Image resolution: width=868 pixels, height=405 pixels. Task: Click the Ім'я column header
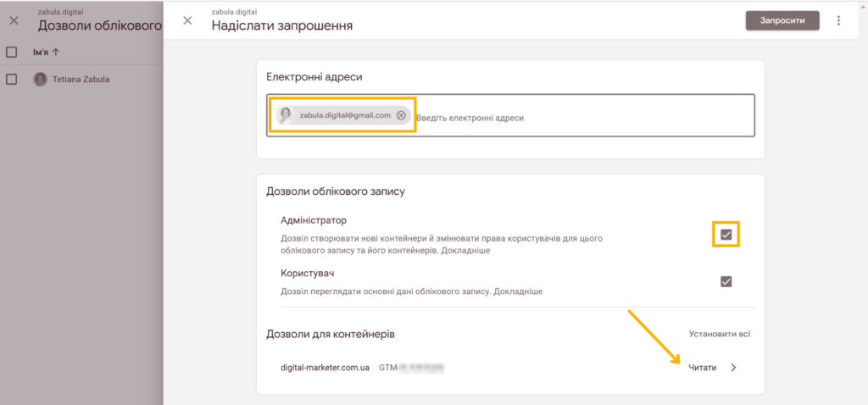[41, 53]
